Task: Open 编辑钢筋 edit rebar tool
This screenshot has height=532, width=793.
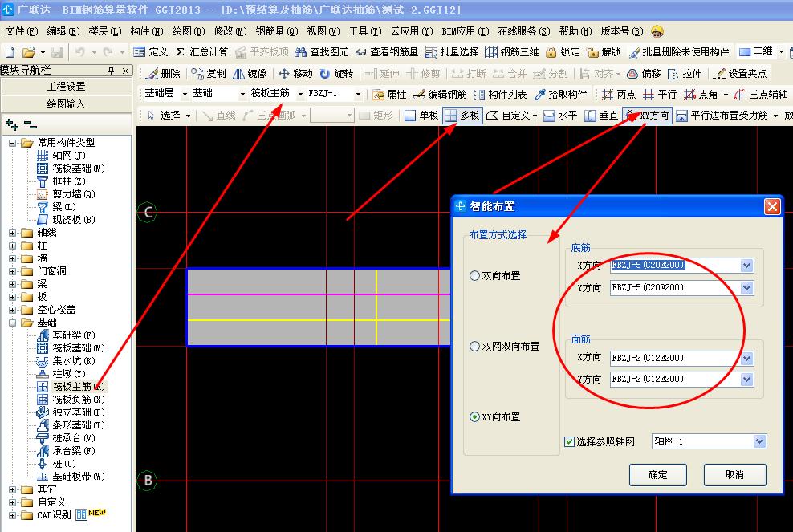Action: [440, 95]
